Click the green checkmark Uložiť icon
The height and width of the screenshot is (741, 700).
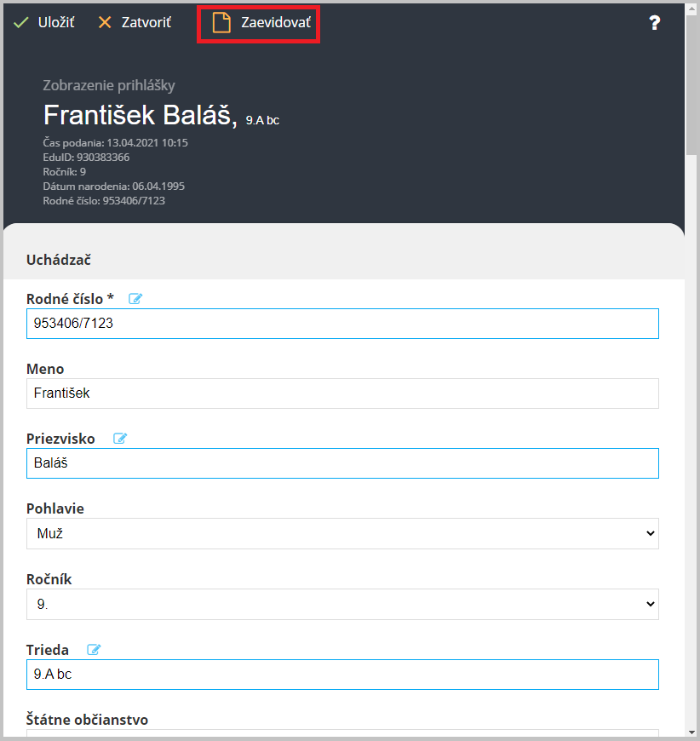(20, 22)
